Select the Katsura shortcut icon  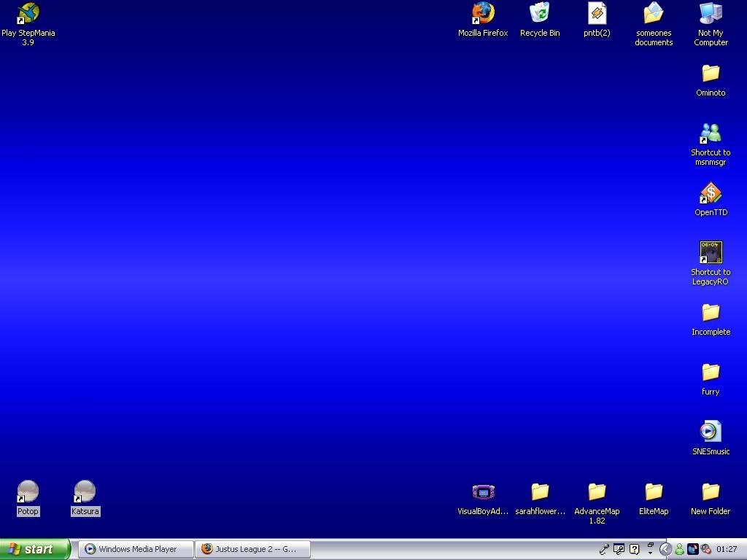pos(85,492)
